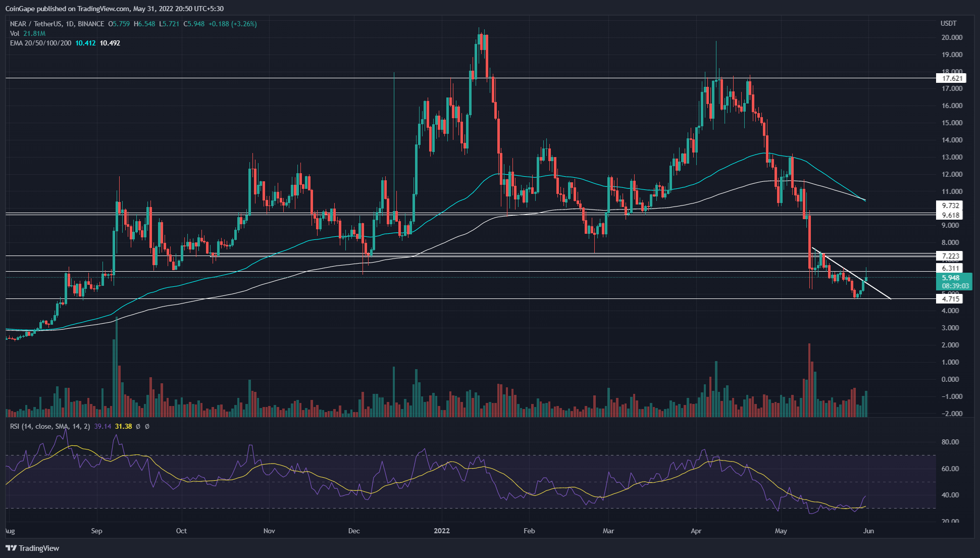
Task: Click the cyan EMA value 10.412
Action: click(85, 43)
